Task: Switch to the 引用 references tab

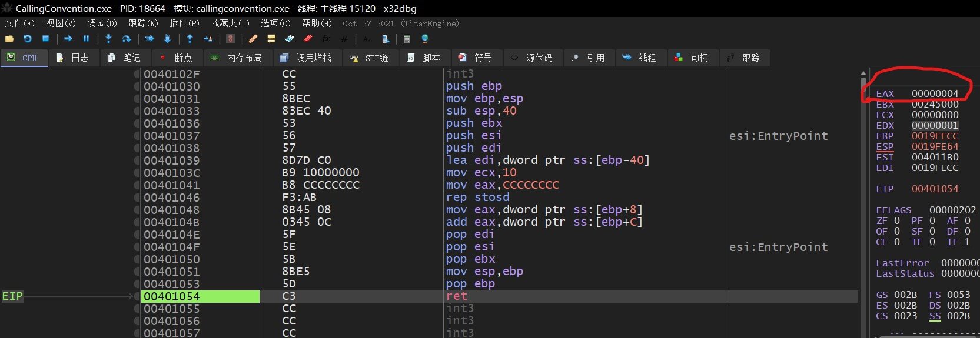Action: pos(589,58)
